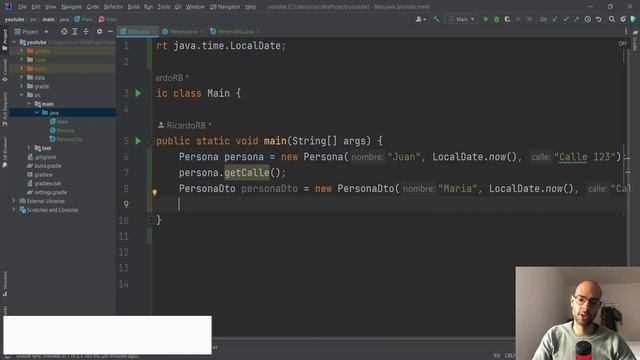Open the Main run configuration dropdown
Image resolution: width=640 pixels, height=360 pixels.
pyautogui.click(x=462, y=19)
